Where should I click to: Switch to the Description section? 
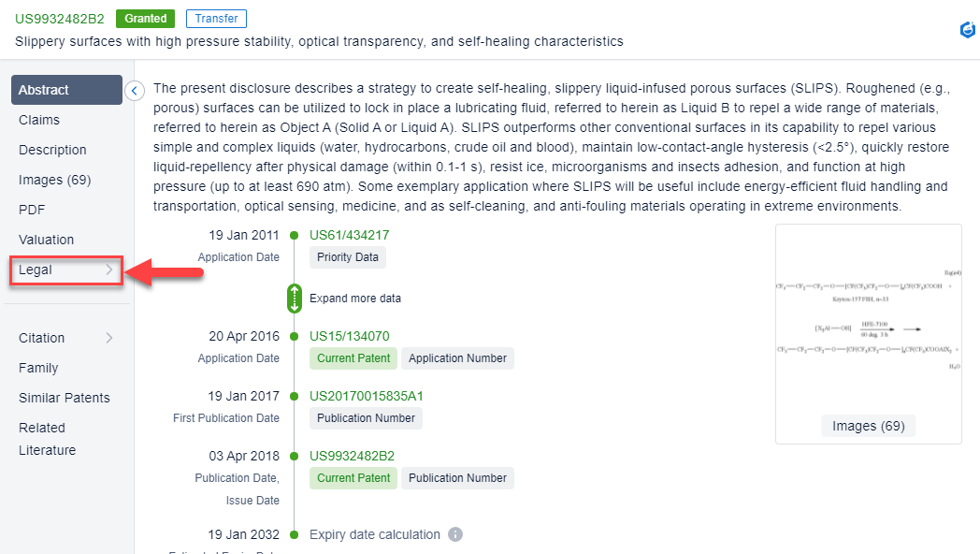[x=52, y=150]
